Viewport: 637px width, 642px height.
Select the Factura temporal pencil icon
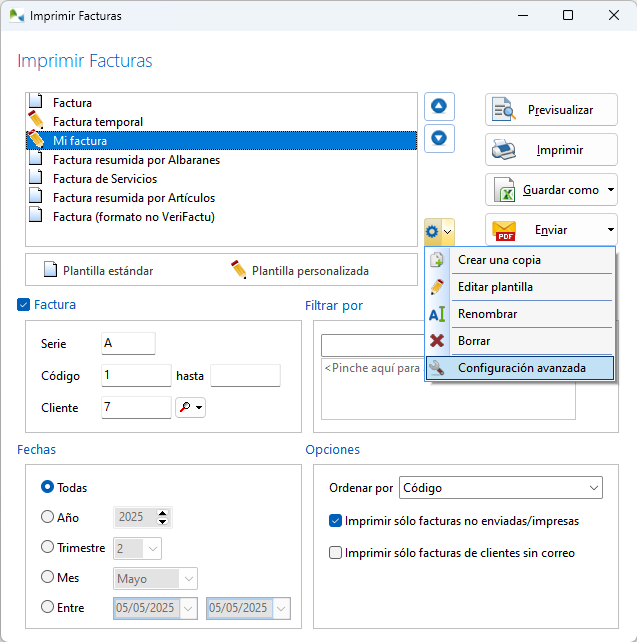(x=36, y=121)
